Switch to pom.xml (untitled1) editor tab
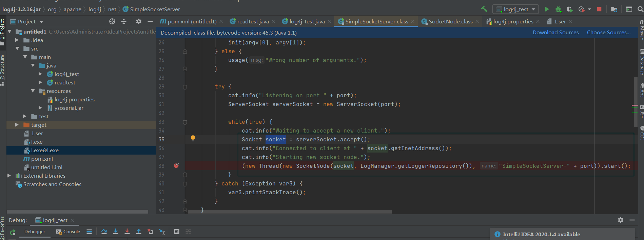The height and width of the screenshot is (240, 644). pyautogui.click(x=192, y=21)
